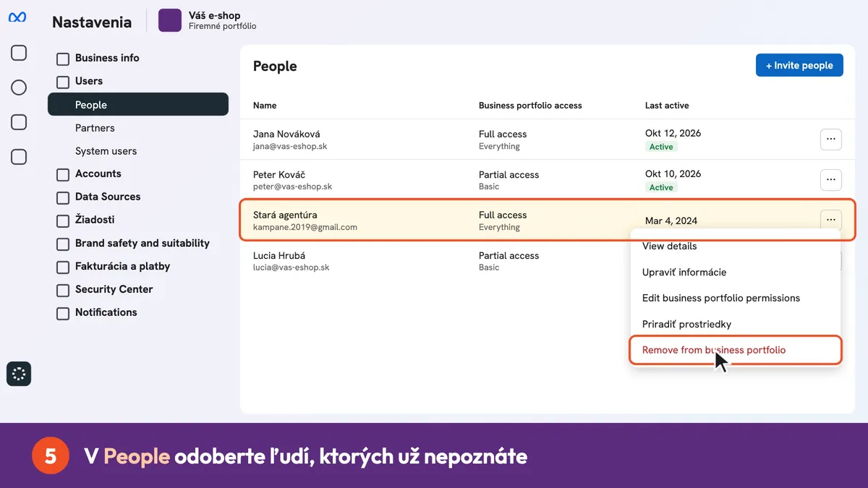
Task: Click Full access for Stará agentúra
Action: [503, 215]
